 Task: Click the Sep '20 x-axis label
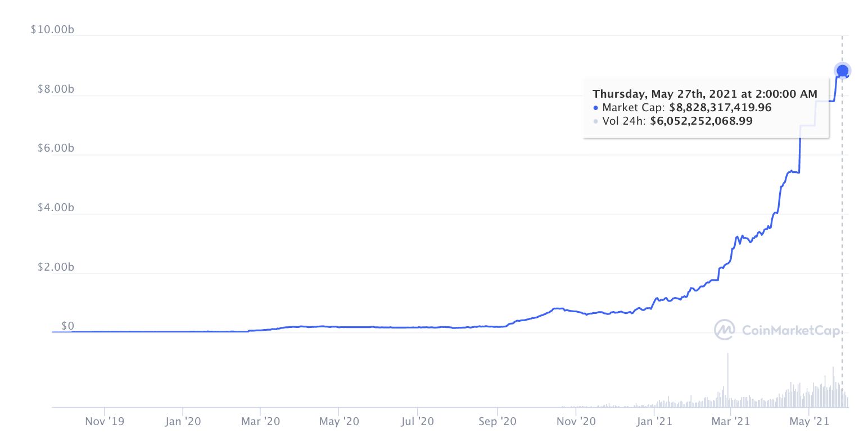point(498,421)
